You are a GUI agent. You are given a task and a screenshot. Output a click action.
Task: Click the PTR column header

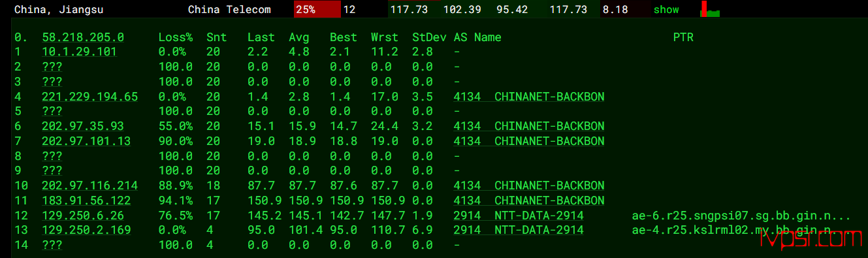[683, 37]
